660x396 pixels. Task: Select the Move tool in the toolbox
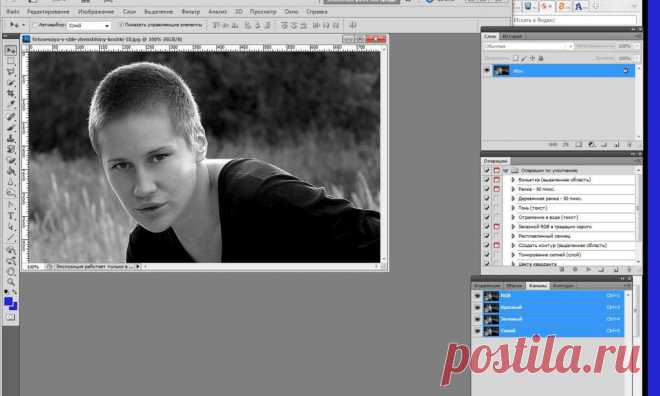pyautogui.click(x=11, y=50)
